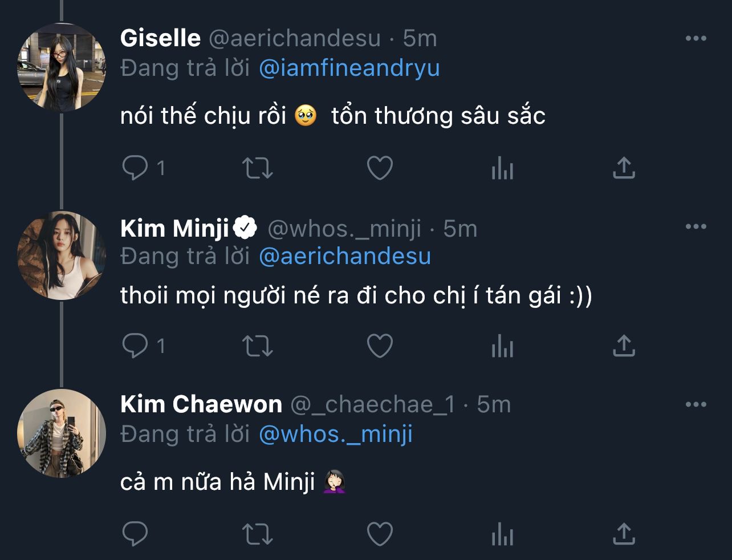Open more options on Kim Chaewon's tweet
This screenshot has height=560, width=732.
point(696,405)
